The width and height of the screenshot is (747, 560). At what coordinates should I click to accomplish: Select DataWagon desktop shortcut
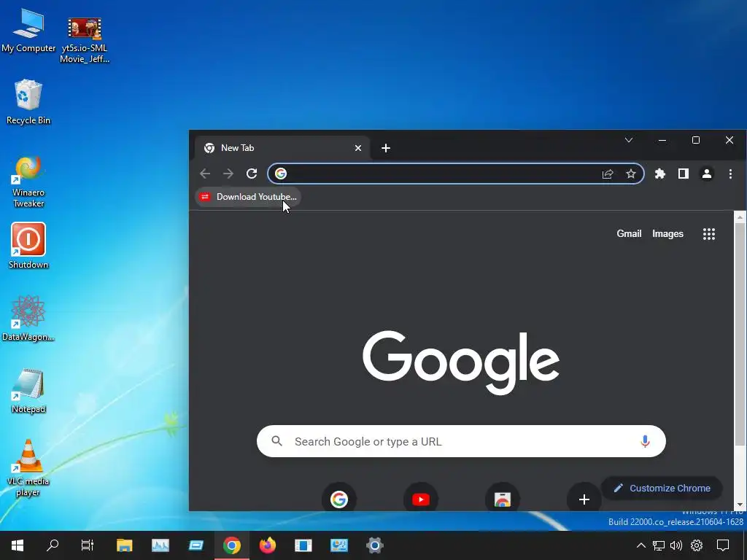(28, 318)
